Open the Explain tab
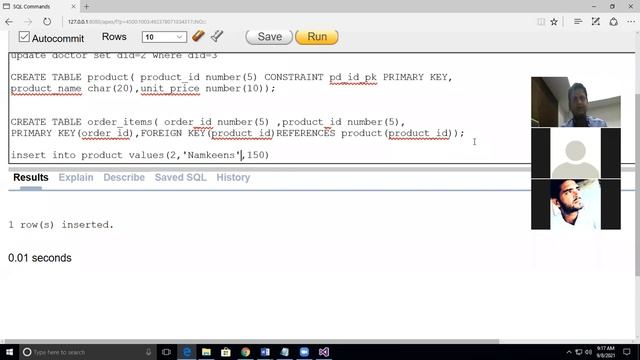The width and height of the screenshot is (640, 360). point(76,178)
